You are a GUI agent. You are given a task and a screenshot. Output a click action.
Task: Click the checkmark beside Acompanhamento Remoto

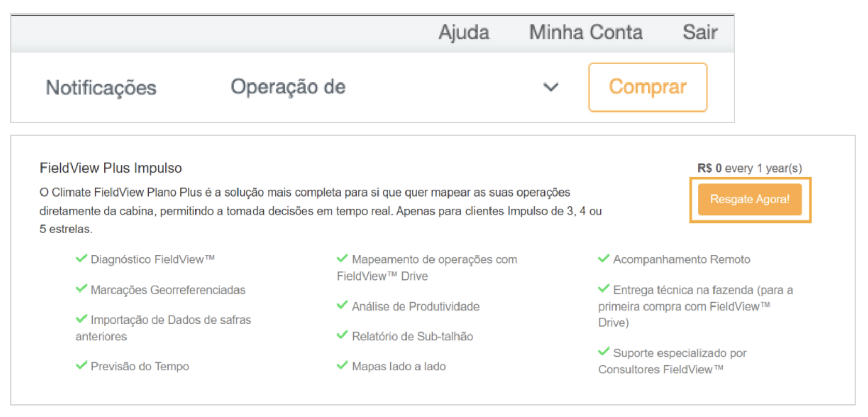pos(604,258)
